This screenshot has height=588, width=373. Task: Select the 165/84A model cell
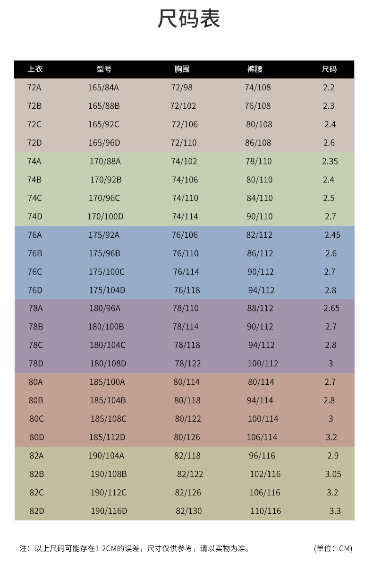pos(103,87)
